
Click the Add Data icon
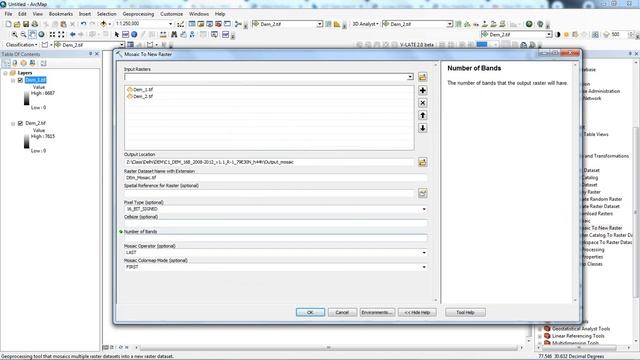click(x=104, y=24)
